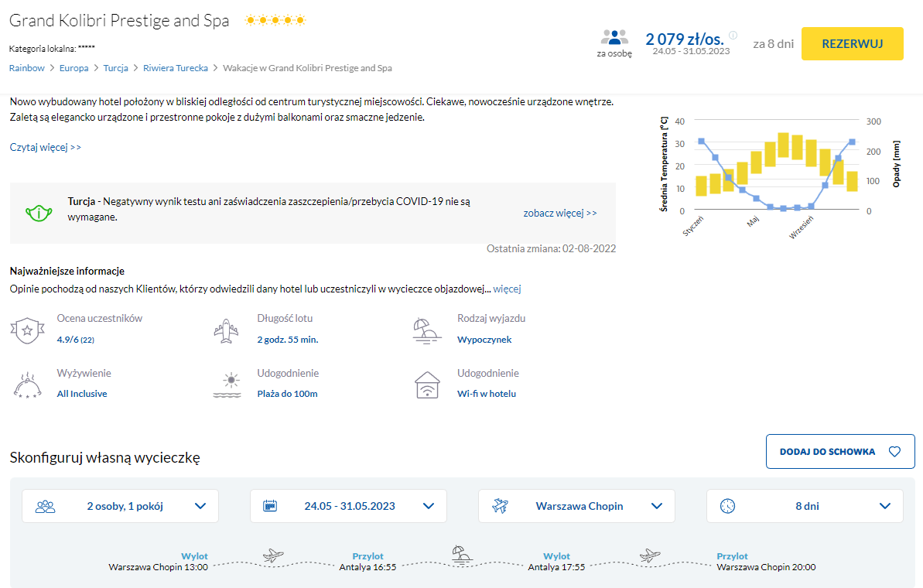Expand the 8 dni duration dropdown

pyautogui.click(x=805, y=506)
